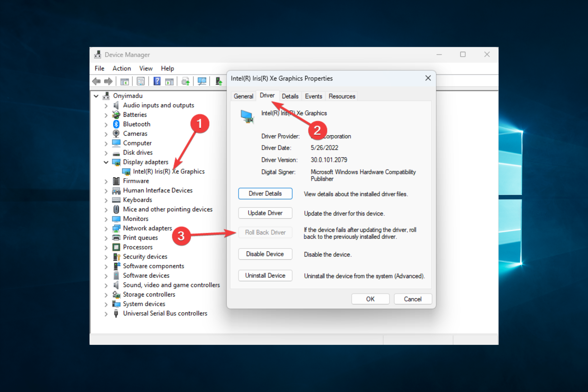Click the Disable Device button

tap(264, 254)
